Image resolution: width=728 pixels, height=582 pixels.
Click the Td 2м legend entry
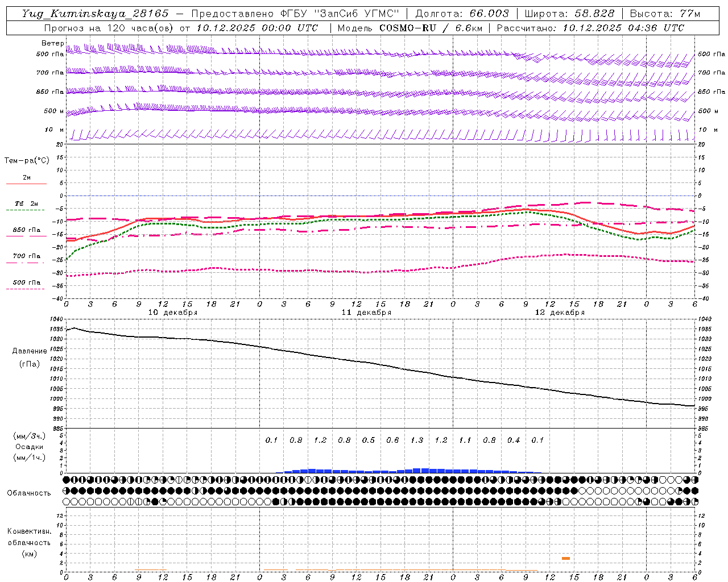click(x=27, y=203)
